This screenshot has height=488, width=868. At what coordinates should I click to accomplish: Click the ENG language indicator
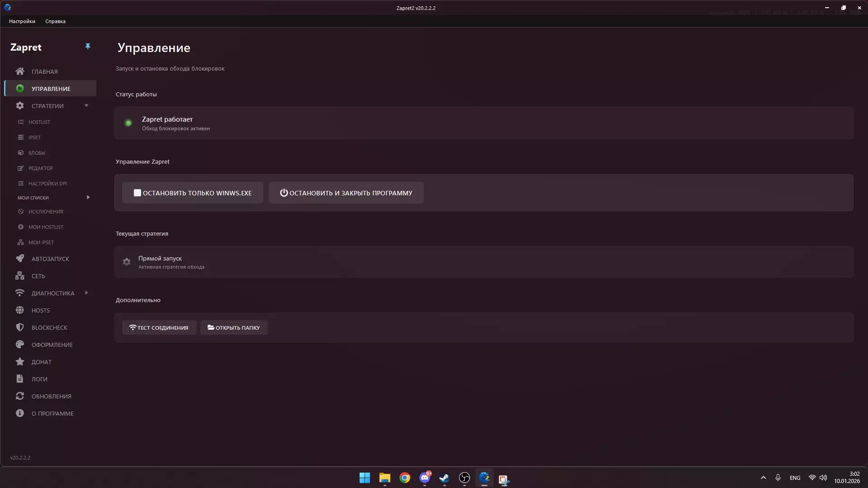[x=795, y=478]
